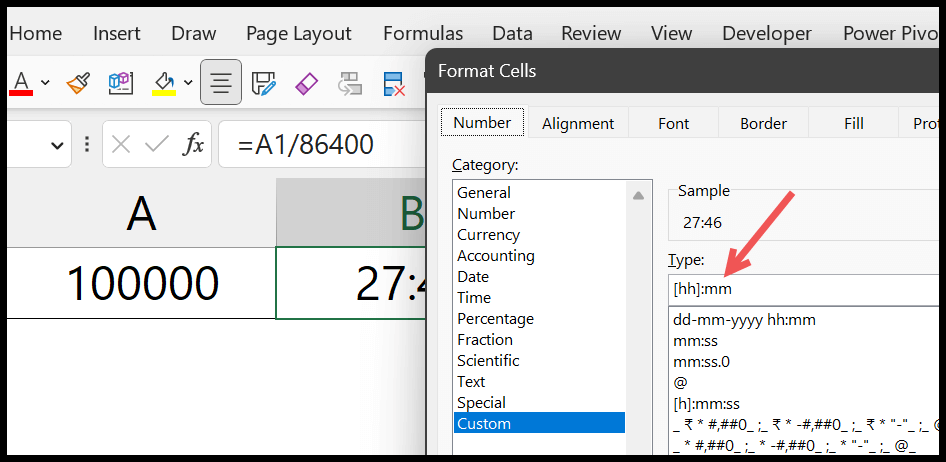
Task: Open the Power Pivot ribbon tab
Action: tap(890, 33)
